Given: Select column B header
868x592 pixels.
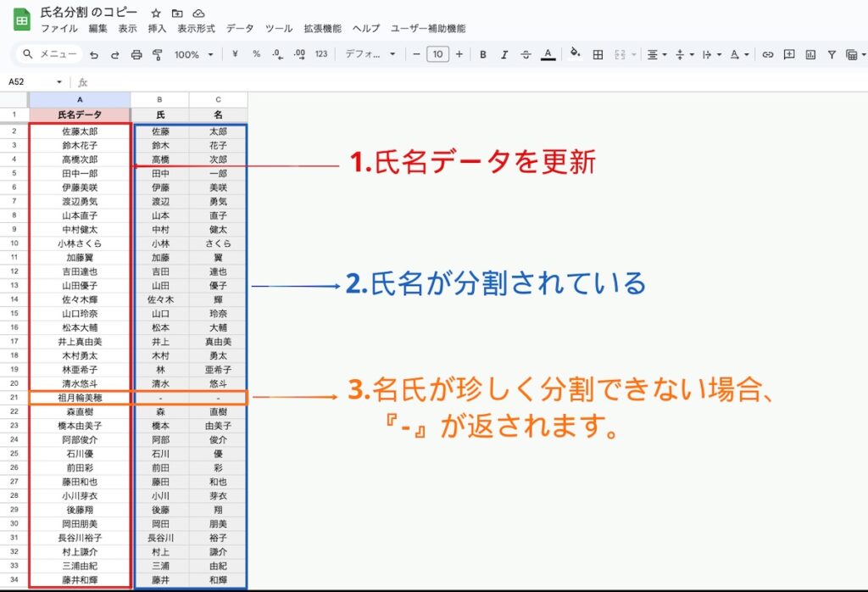Looking at the screenshot, I should (160, 100).
